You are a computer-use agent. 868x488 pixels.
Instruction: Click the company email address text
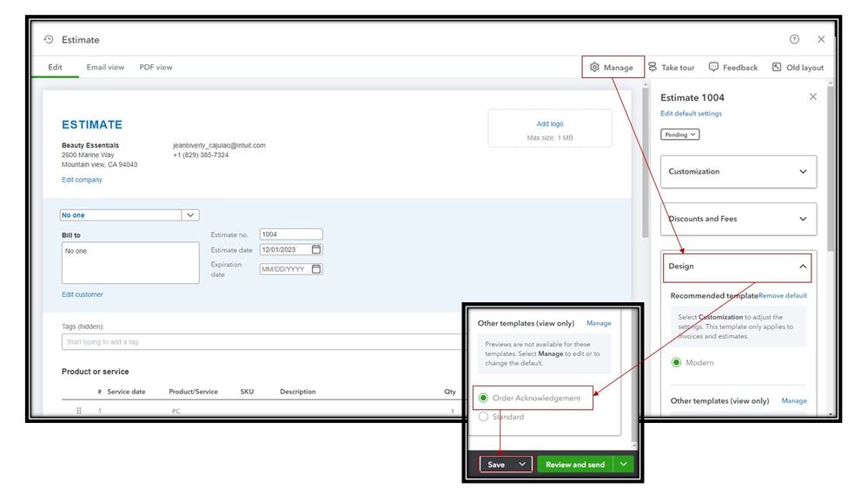point(219,145)
